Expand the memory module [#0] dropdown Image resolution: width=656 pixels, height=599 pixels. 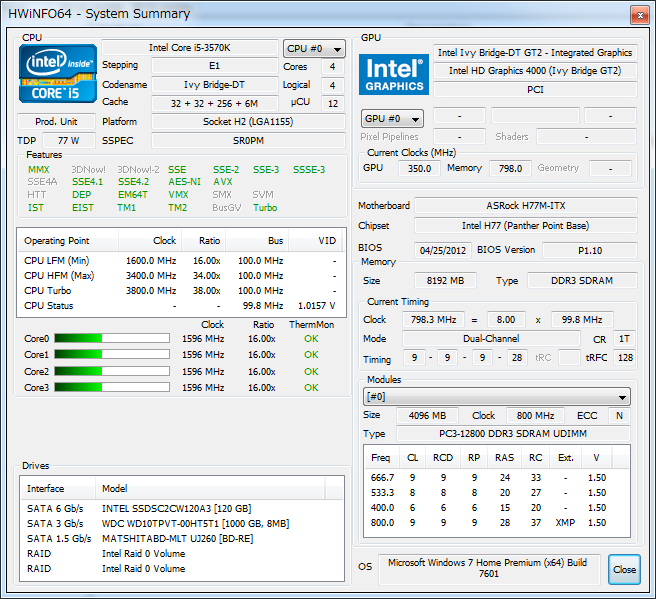coord(497,397)
